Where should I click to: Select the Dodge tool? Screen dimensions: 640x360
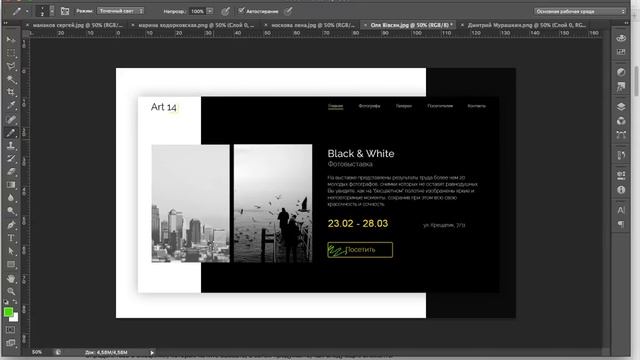click(11, 211)
